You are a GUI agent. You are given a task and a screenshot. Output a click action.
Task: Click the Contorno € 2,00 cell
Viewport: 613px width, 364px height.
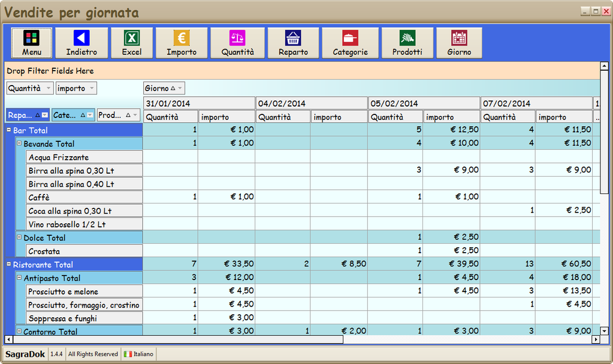coord(339,330)
